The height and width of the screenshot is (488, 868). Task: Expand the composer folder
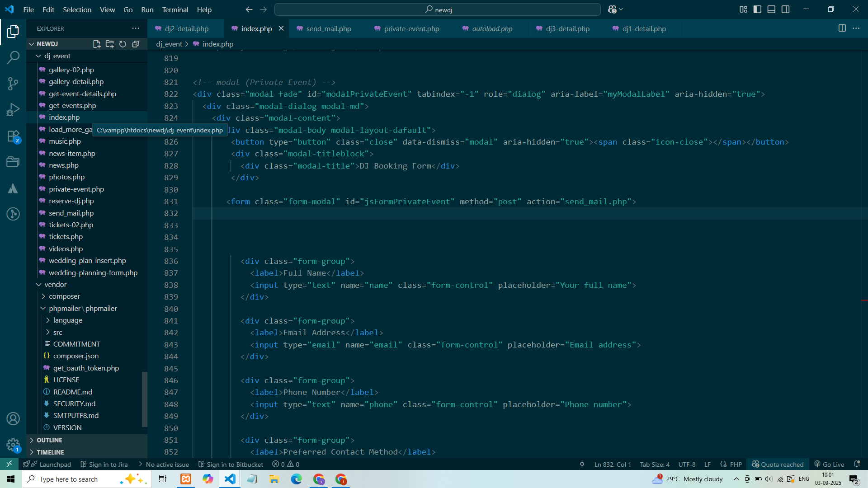pos(64,296)
